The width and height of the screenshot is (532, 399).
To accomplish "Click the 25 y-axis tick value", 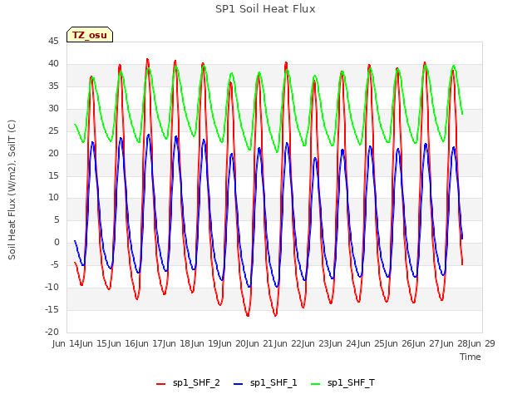I will (x=53, y=131).
